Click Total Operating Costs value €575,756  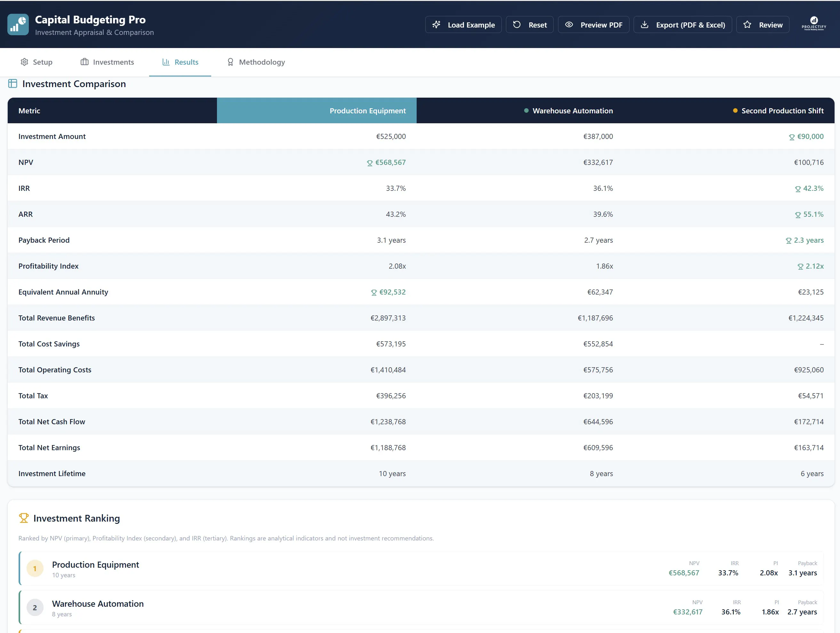click(598, 370)
